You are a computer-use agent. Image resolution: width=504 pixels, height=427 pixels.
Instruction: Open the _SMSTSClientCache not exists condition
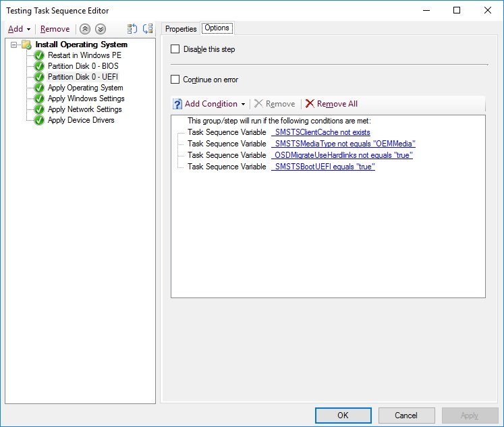pyautogui.click(x=320, y=132)
